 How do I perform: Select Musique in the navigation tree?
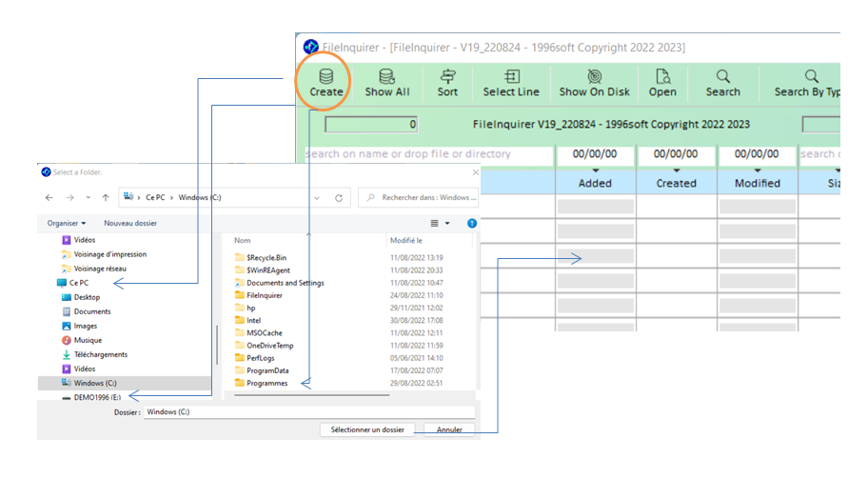tap(88, 341)
